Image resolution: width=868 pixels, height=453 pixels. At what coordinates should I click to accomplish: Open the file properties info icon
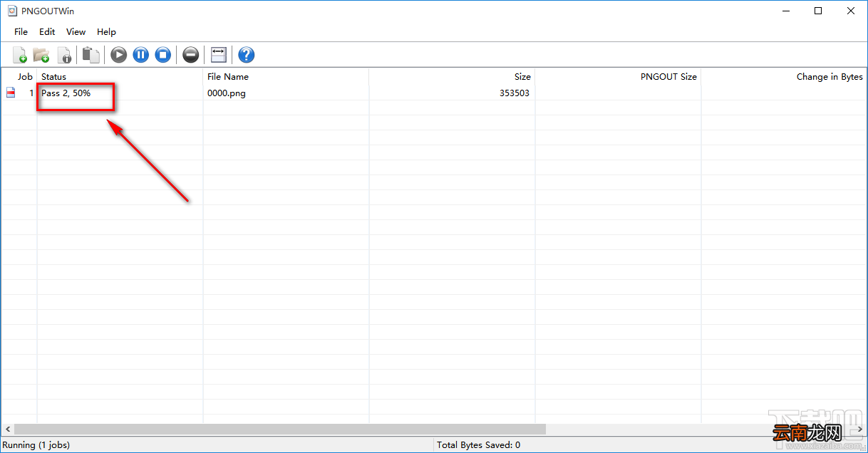pos(64,55)
